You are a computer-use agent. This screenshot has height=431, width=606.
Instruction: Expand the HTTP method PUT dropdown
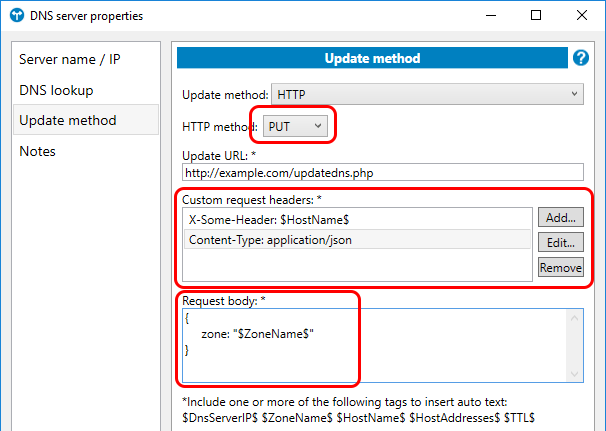(x=295, y=125)
